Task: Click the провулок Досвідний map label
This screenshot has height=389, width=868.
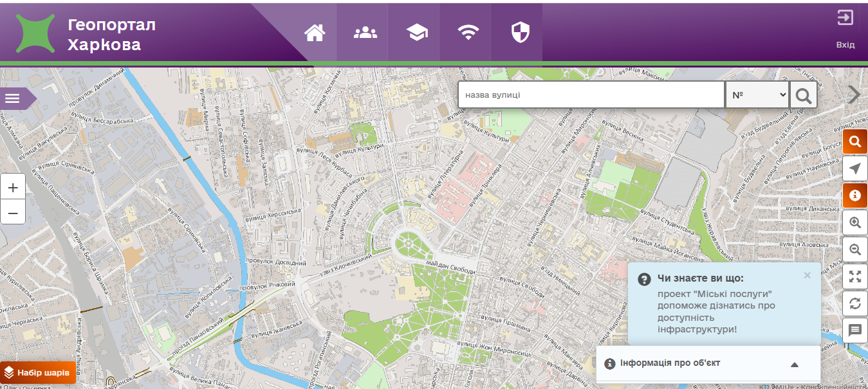Action: (x=277, y=262)
